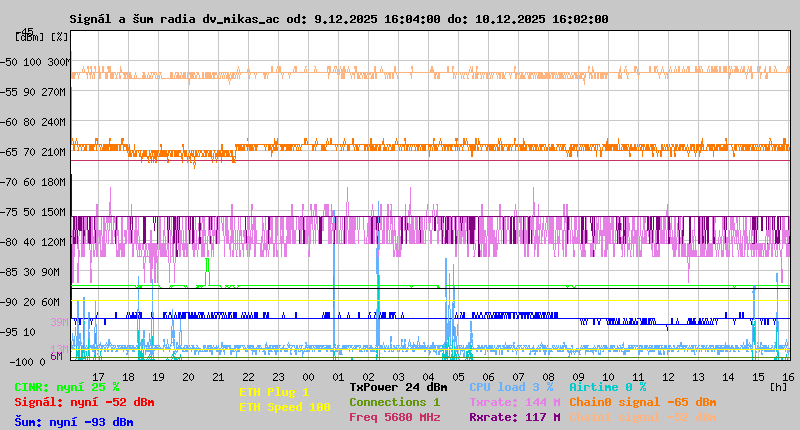Click the '-100 0' y-axis label
Image resolution: width=800 pixels, height=430 pixels.
click(x=27, y=362)
